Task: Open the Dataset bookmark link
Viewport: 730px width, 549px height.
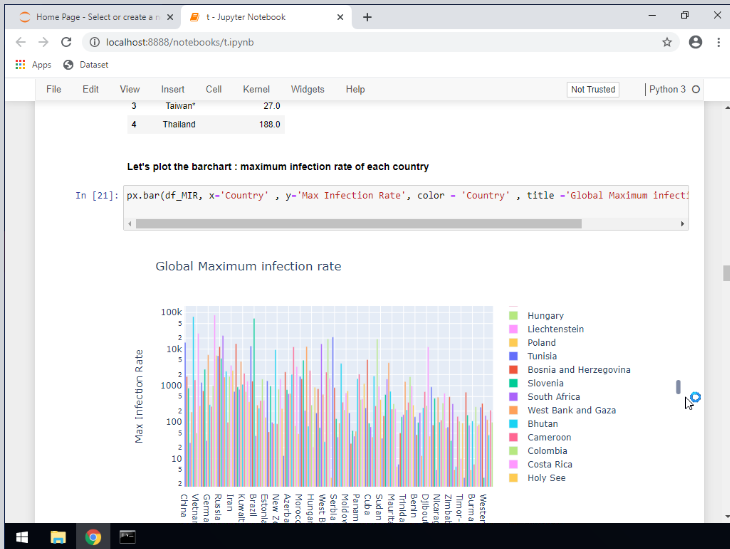Action: 94,65
